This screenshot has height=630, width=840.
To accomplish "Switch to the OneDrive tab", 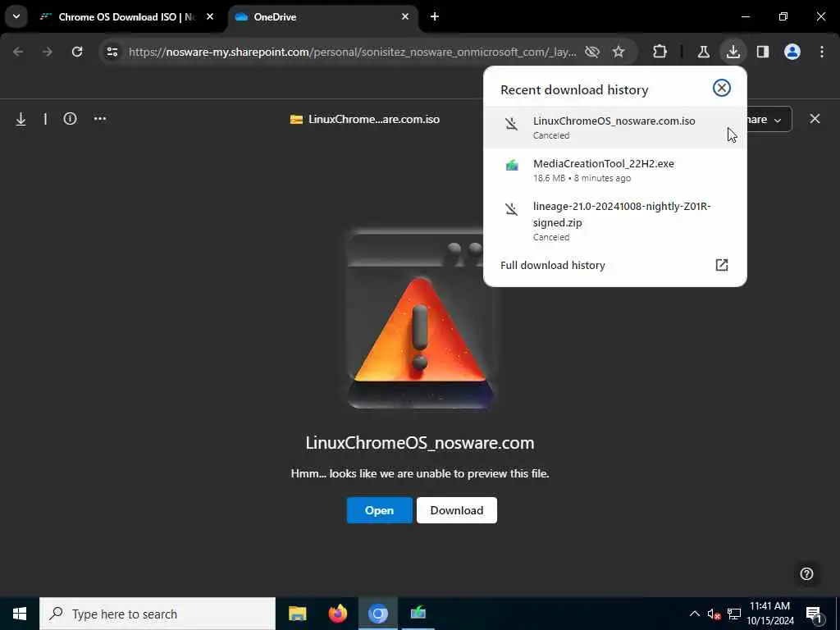I will coord(322,17).
